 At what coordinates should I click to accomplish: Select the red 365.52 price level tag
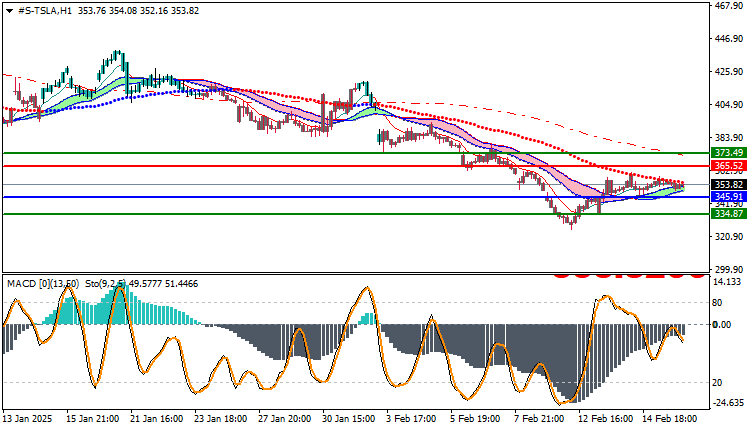click(x=728, y=166)
